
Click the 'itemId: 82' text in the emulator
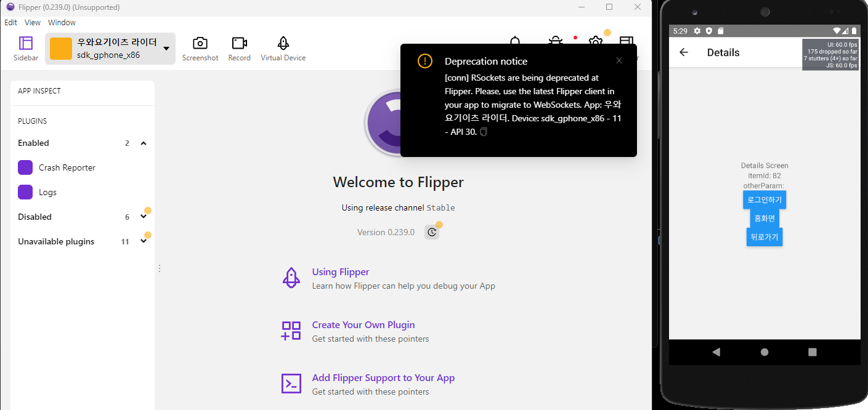765,175
